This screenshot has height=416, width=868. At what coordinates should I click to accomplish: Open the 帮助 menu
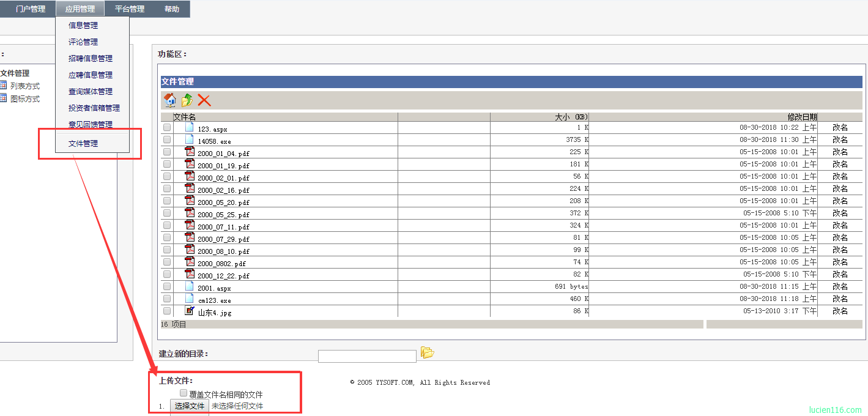click(x=172, y=9)
